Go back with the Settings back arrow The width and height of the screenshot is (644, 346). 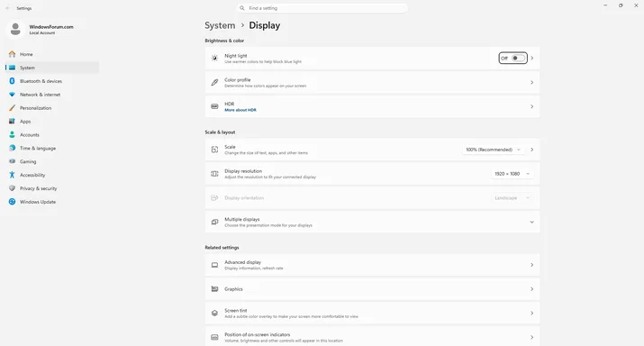click(8, 8)
